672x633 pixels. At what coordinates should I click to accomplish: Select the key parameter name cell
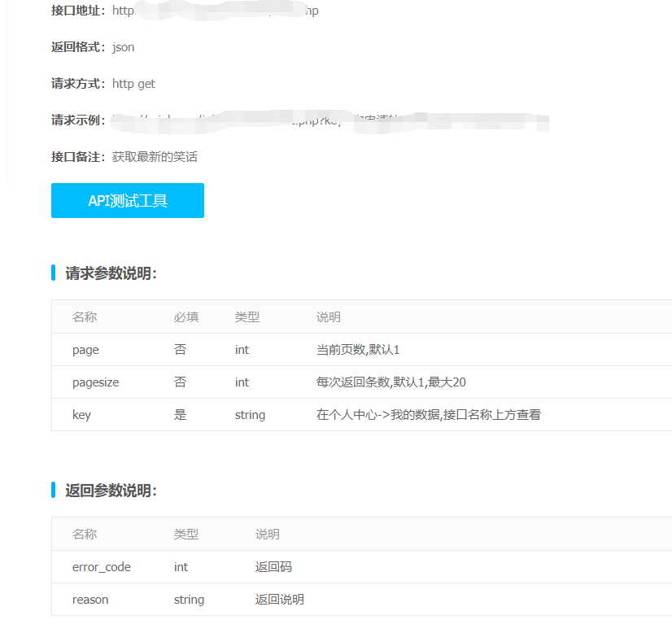[81, 415]
